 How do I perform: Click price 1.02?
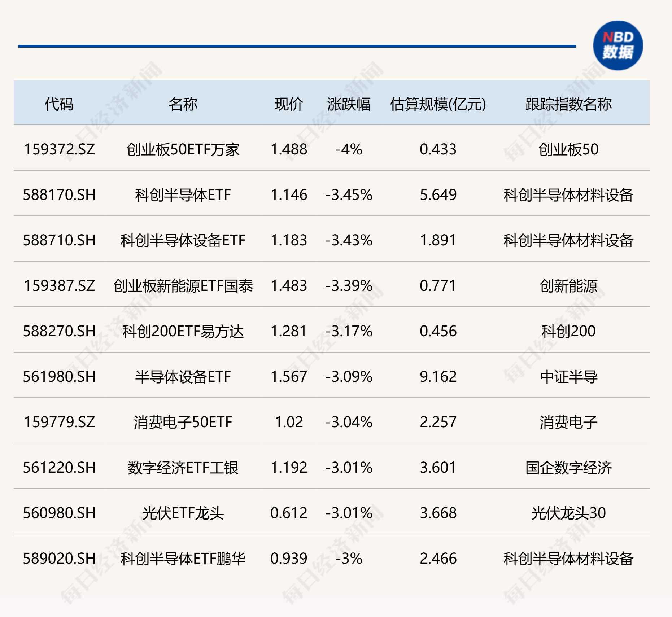pos(289,422)
